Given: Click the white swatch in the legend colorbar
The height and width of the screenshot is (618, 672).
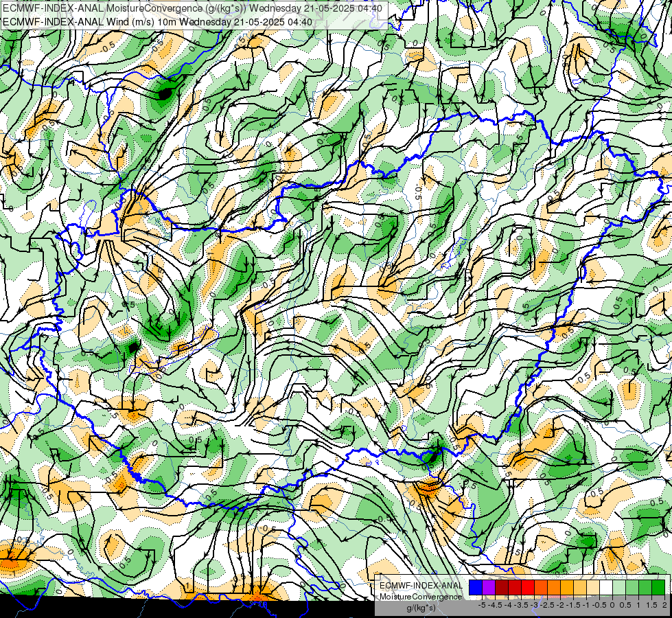Looking at the screenshot, I should pos(606,587).
